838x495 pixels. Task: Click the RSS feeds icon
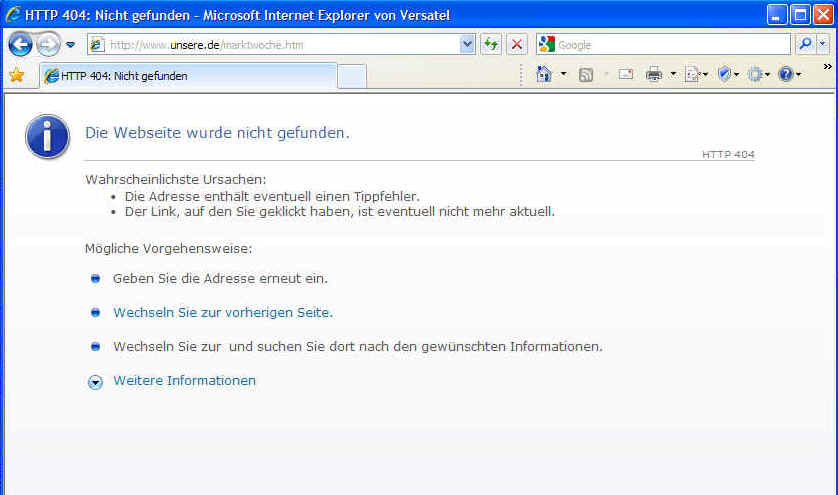click(586, 75)
